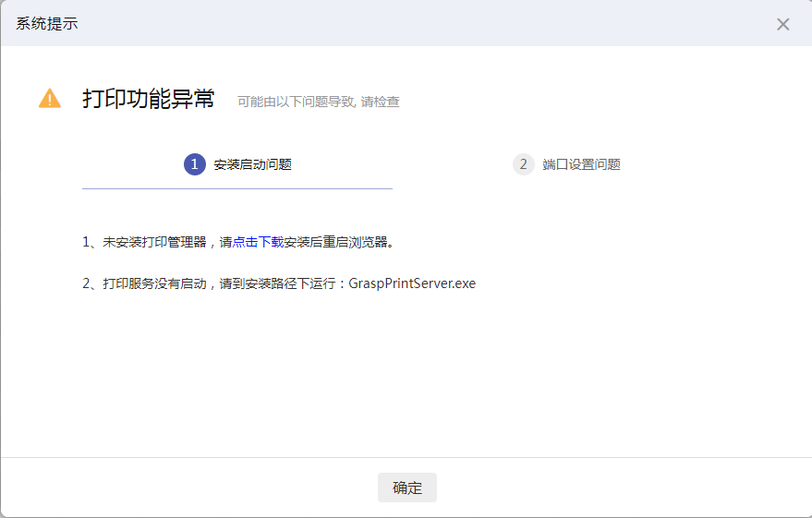812x518 pixels.
Task: Click the text 可能由以下问题导致, 请检查
Action: [319, 102]
